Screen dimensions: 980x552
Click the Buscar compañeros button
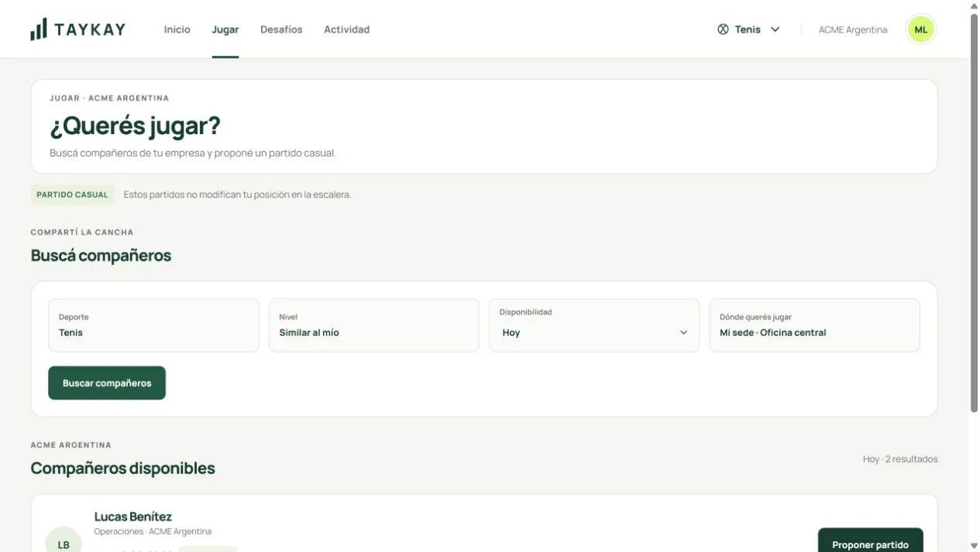107,383
